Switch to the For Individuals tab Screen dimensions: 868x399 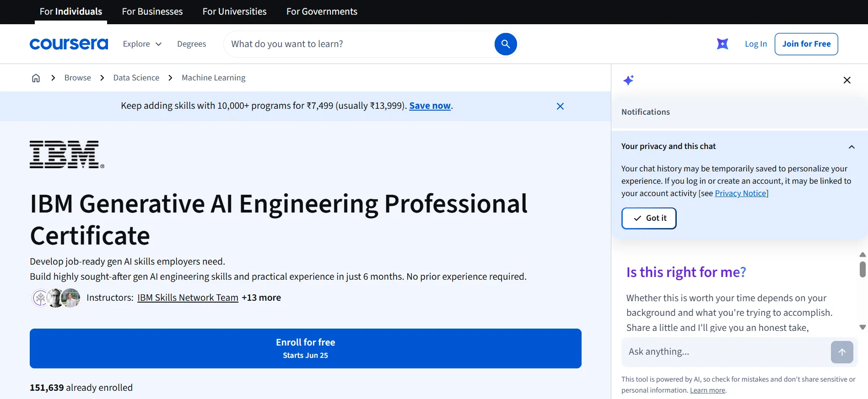pyautogui.click(x=71, y=11)
